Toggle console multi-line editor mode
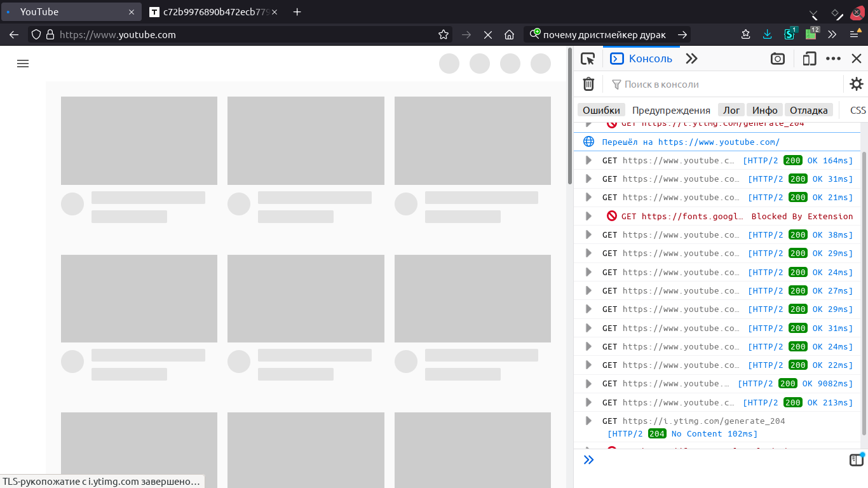868x488 pixels. coord(857,459)
